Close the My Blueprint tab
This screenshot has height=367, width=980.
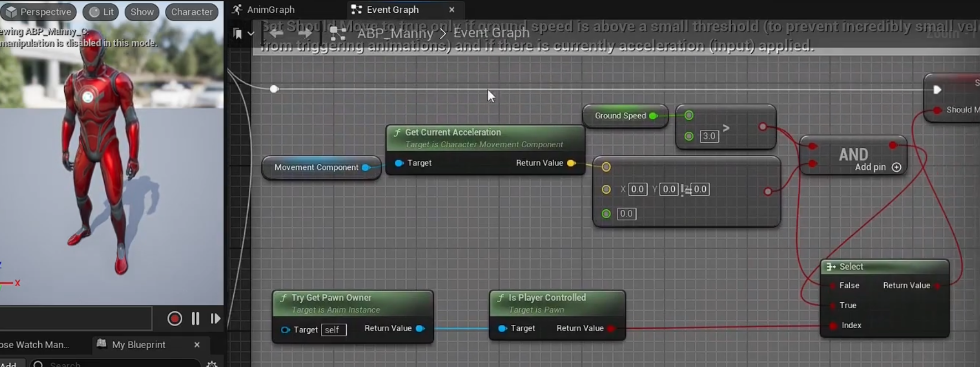coord(197,344)
